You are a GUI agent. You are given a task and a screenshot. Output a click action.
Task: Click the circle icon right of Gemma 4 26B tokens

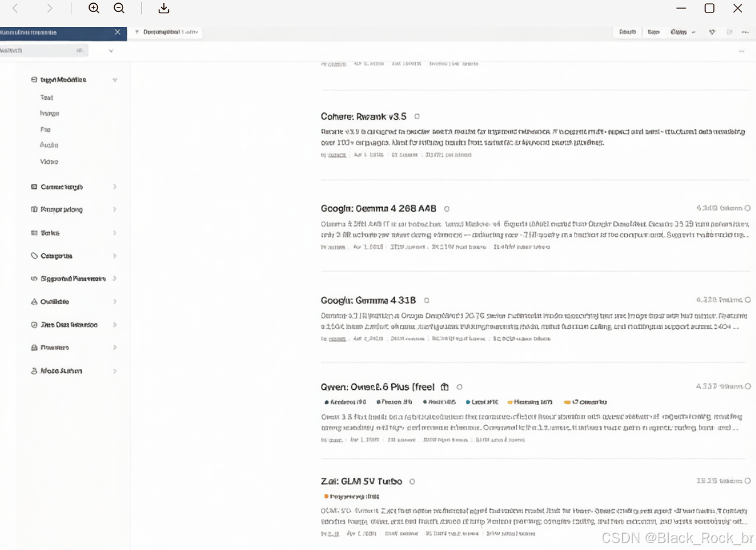[x=747, y=208]
